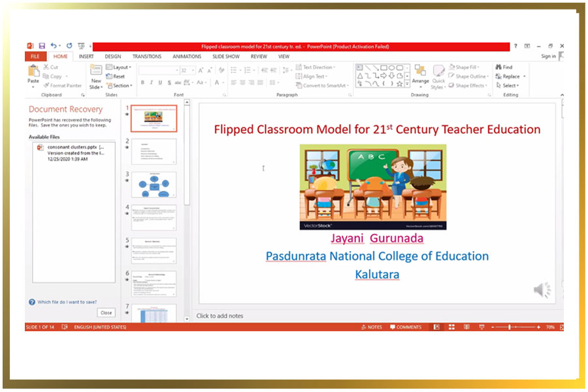Click the Sign in link
The image size is (588, 392).
tap(548, 56)
